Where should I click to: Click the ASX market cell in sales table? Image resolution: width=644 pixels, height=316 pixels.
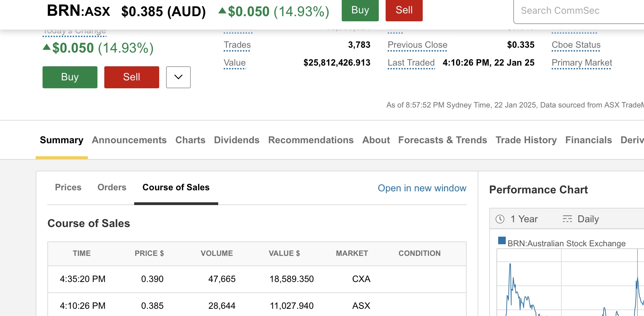click(361, 306)
